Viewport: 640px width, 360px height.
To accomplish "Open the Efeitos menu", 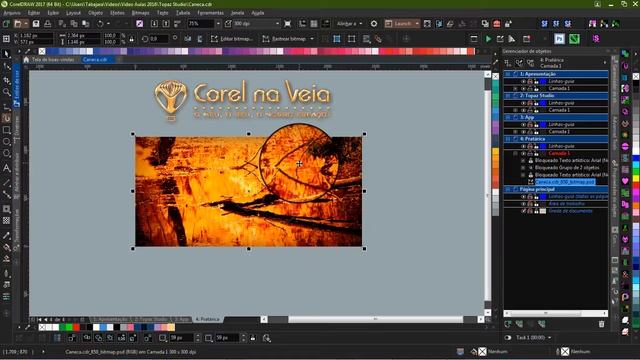I will coord(117,13).
